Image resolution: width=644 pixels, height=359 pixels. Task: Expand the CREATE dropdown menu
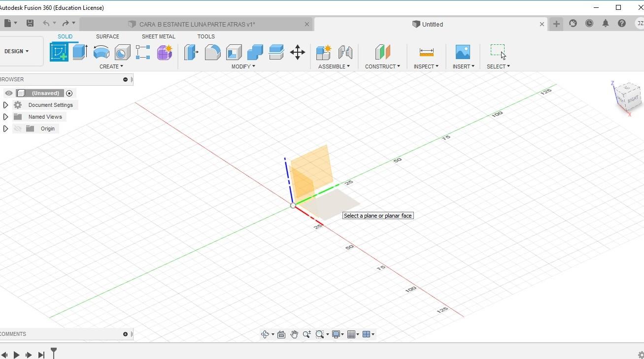pos(111,66)
